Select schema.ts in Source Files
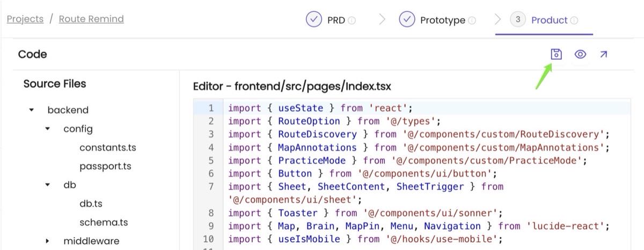The image size is (644, 250). (103, 222)
